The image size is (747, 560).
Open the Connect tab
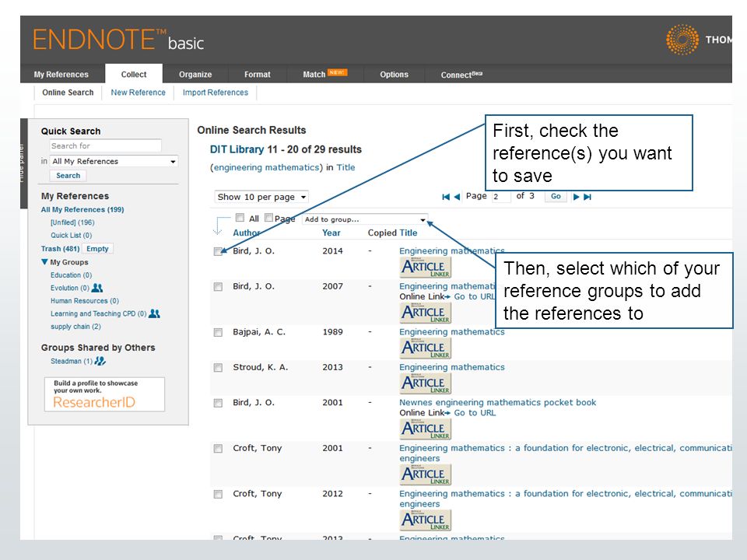pyautogui.click(x=461, y=75)
